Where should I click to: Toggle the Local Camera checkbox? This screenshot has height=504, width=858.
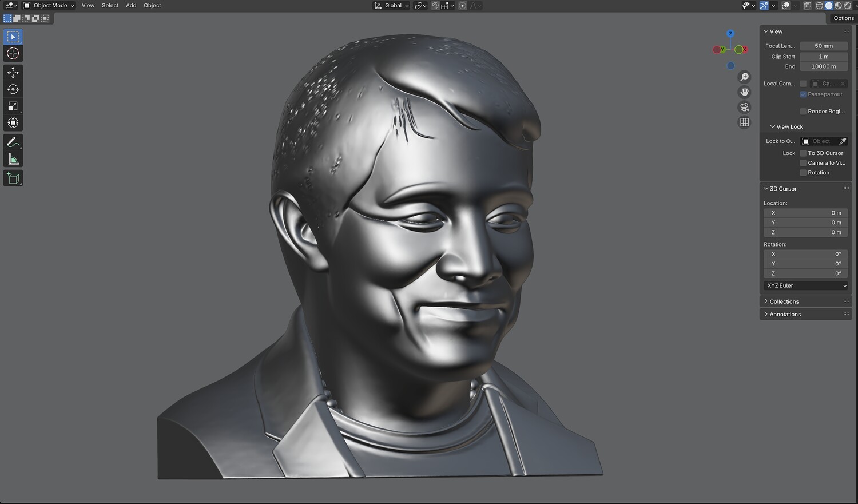pos(803,84)
